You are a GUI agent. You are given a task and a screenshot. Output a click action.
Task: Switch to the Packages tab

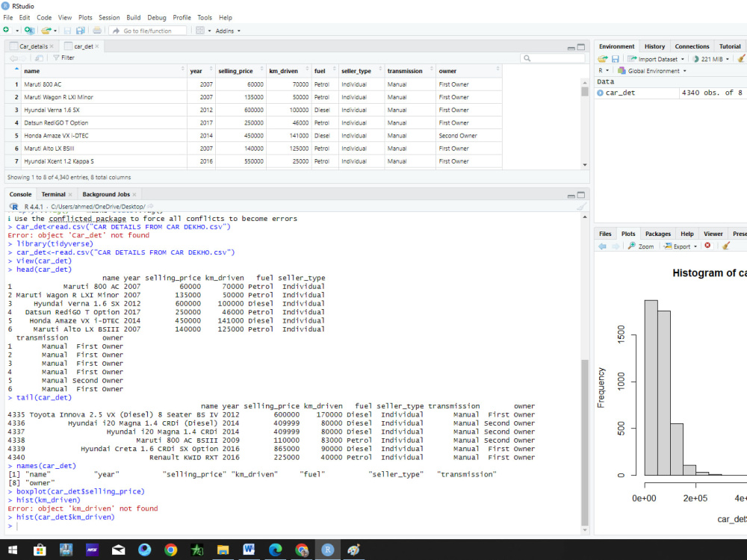click(x=657, y=234)
